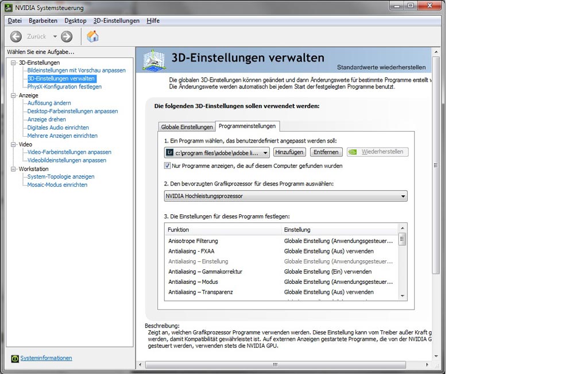The height and width of the screenshot is (374, 588).
Task: Select the Programmeinstellungen tab
Action: tap(247, 126)
